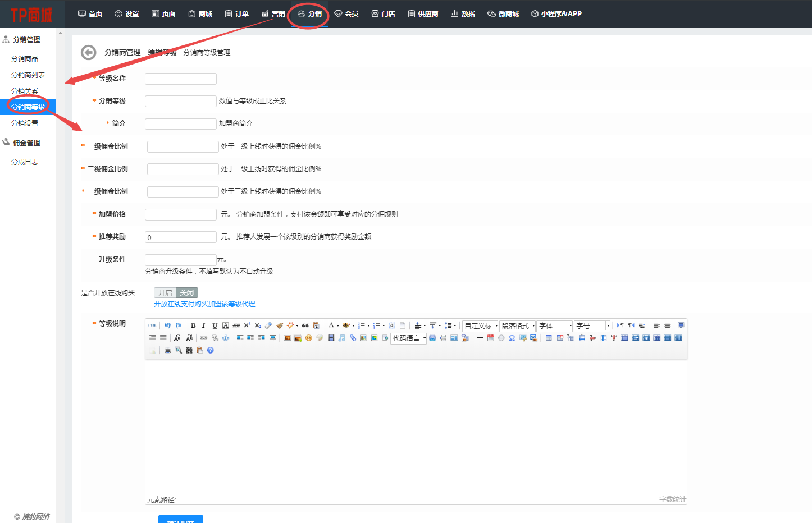Switch to HTML source view in the editor
Viewport: 812px width, 523px height.
pyautogui.click(x=153, y=325)
